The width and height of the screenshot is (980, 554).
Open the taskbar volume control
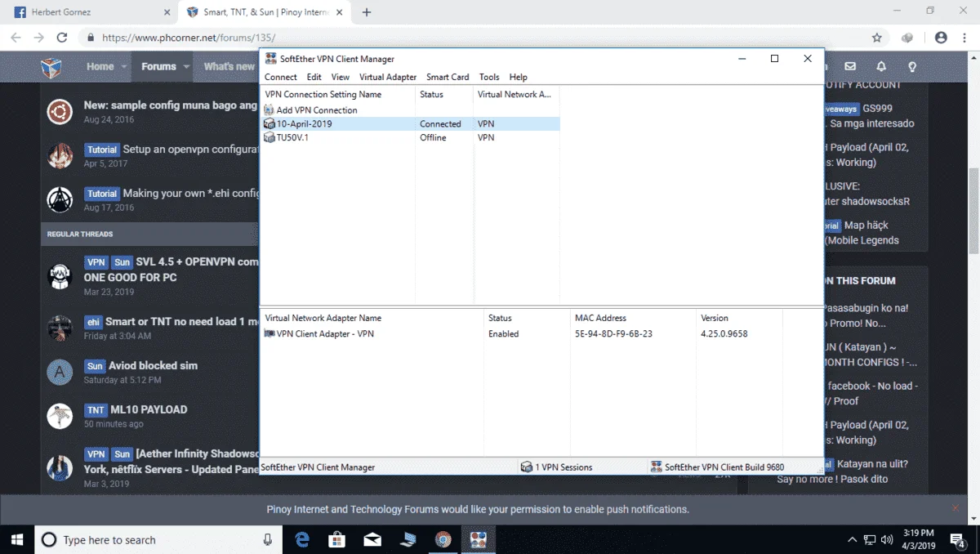click(889, 539)
